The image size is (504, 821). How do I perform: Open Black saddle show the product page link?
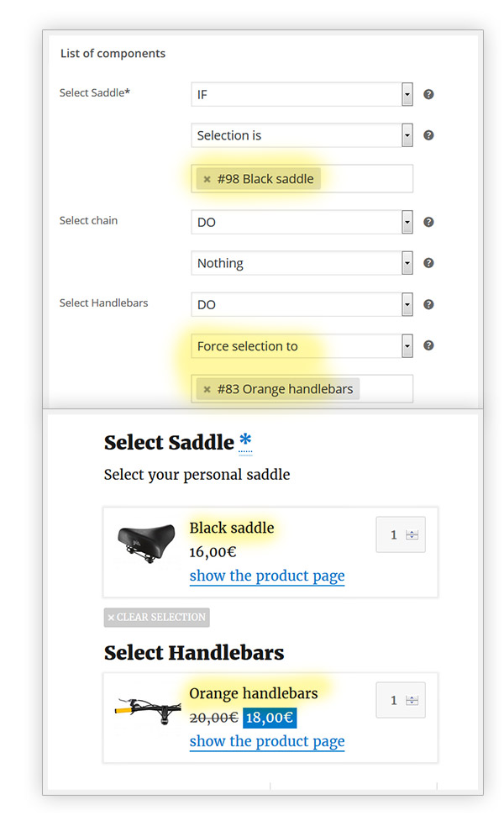coord(267,576)
